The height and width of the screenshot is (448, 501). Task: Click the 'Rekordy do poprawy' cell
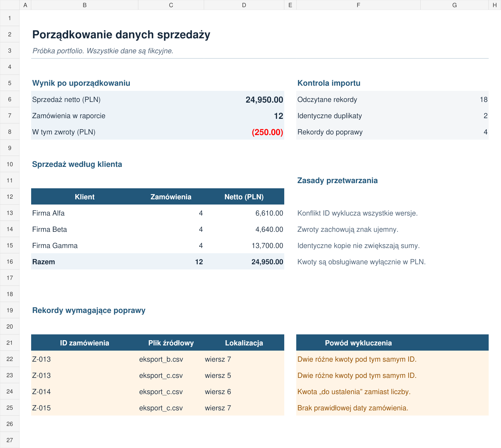[358, 132]
